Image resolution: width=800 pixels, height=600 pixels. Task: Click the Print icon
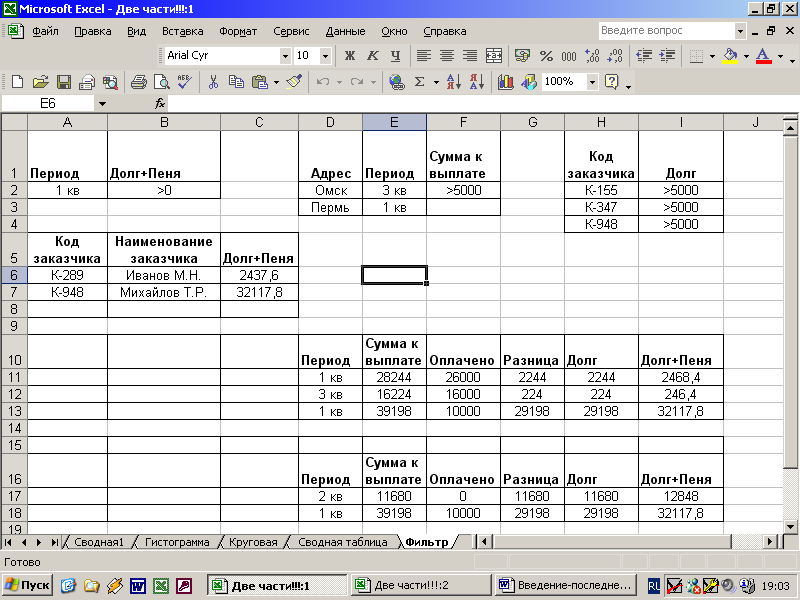click(x=138, y=82)
